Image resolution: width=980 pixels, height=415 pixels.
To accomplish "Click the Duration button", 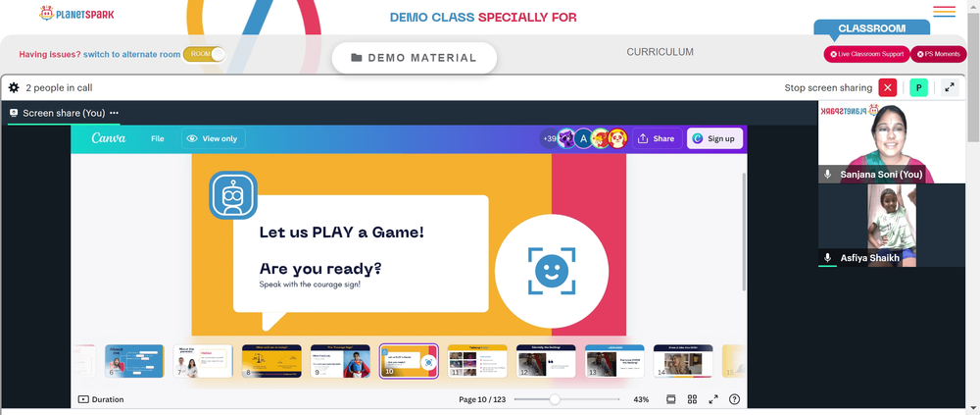I will [101, 399].
